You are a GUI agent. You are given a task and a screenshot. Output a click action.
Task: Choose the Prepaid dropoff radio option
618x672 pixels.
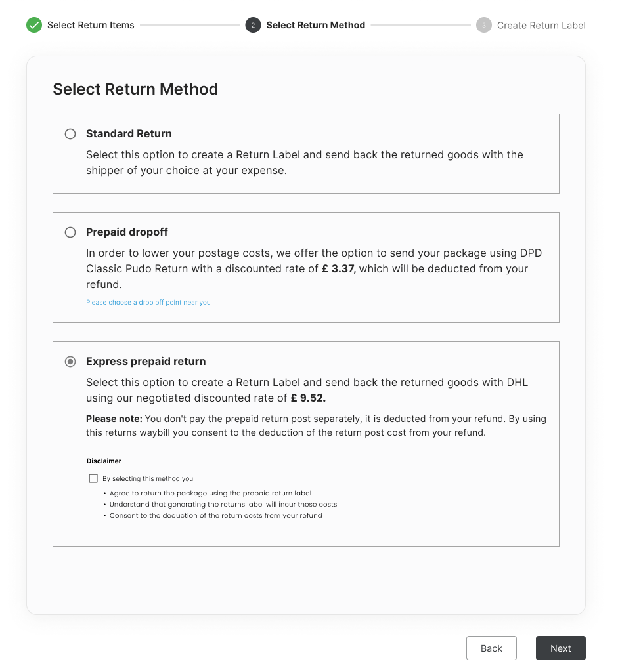(x=70, y=232)
